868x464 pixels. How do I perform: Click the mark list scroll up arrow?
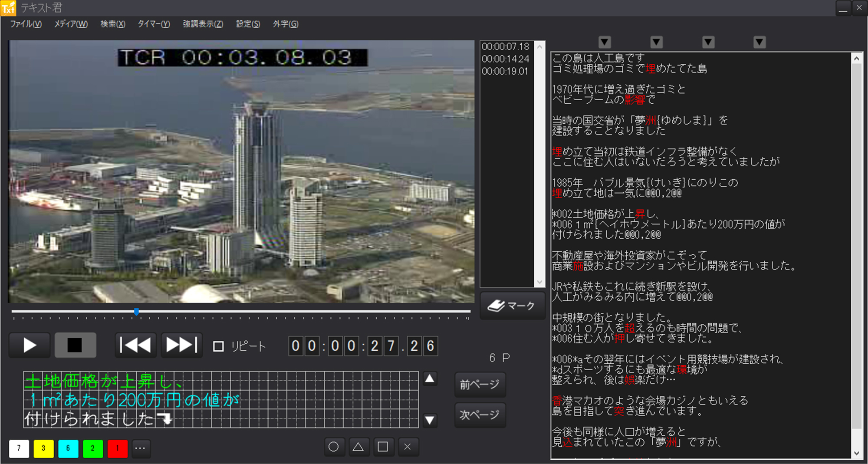tap(539, 46)
